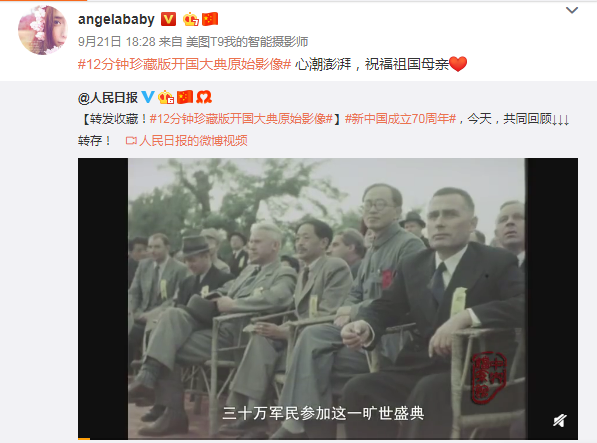Click the red heart-ribbon icon beside 人民日报
Screen dimensions: 597x443
click(204, 97)
